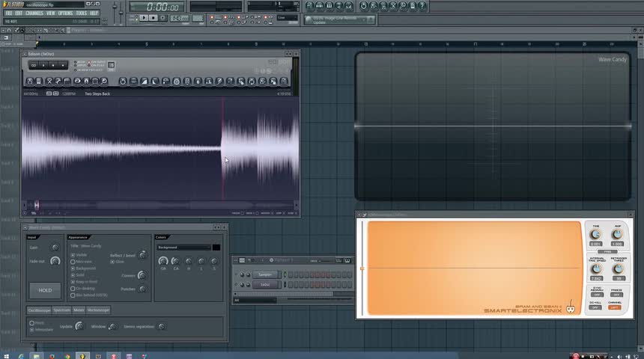Enable the On desktop option in Wave Candy

click(73, 288)
